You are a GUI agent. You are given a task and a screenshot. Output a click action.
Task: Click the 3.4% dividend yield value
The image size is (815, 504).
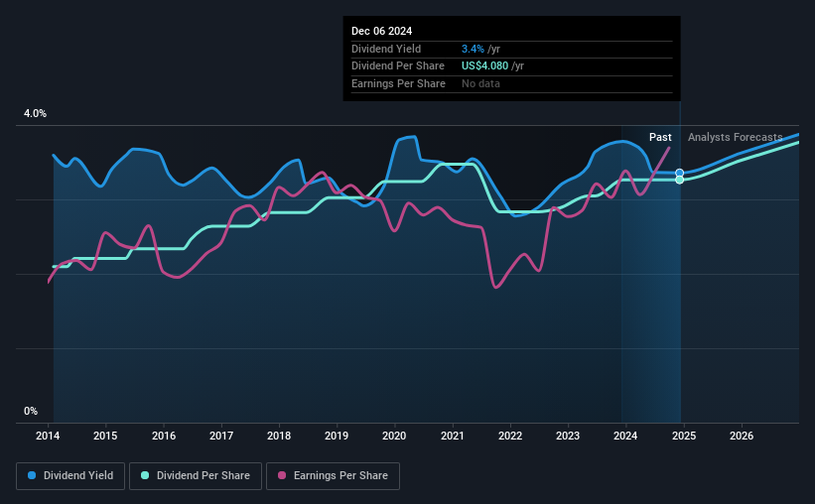[473, 49]
